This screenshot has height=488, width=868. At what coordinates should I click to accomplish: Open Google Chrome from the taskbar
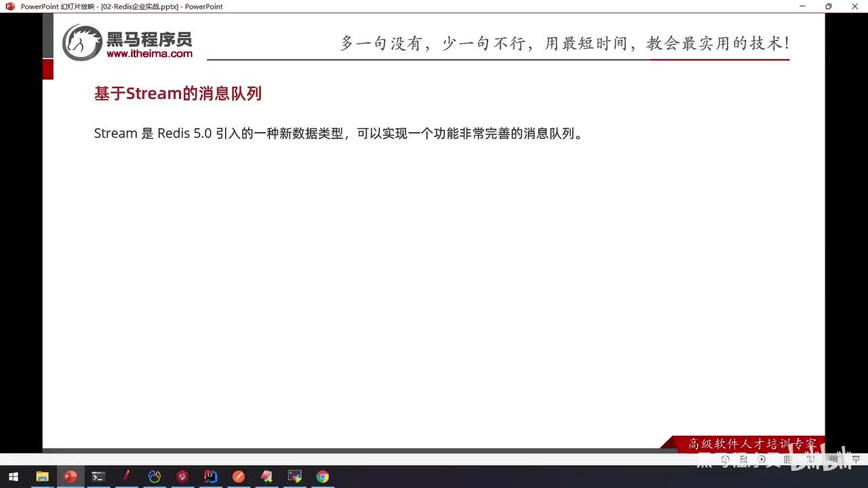click(x=323, y=476)
